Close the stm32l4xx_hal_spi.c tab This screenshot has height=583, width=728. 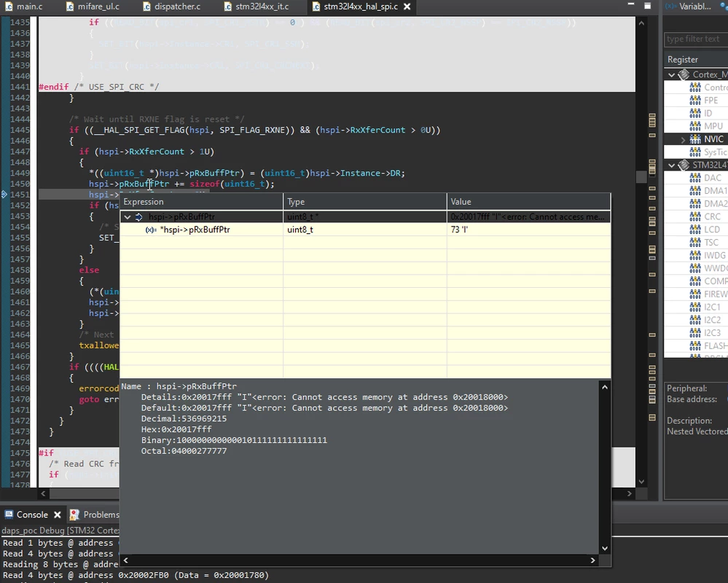(407, 7)
